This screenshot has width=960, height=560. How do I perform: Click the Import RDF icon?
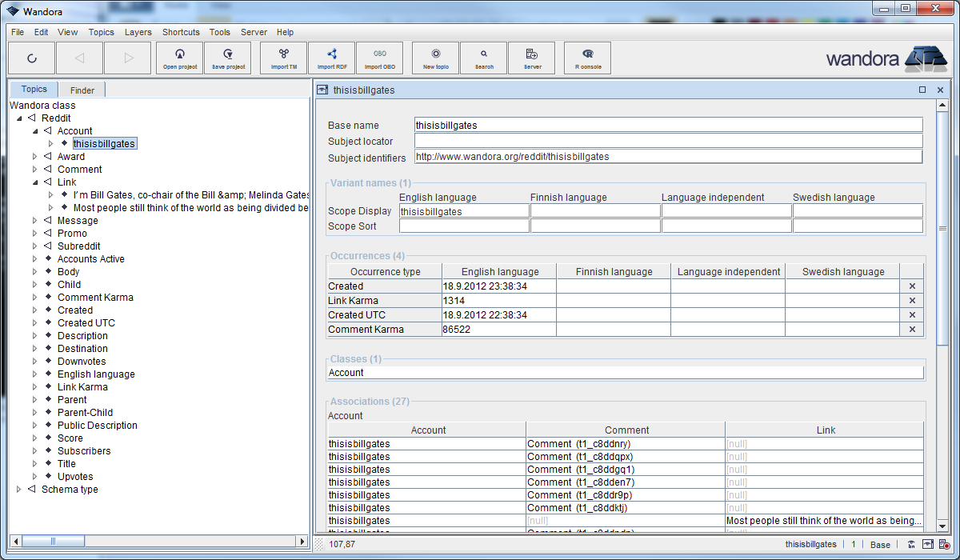click(331, 58)
